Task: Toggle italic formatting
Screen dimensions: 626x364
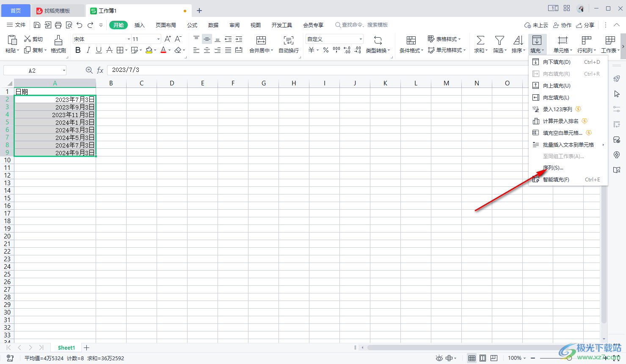Action: (88, 50)
